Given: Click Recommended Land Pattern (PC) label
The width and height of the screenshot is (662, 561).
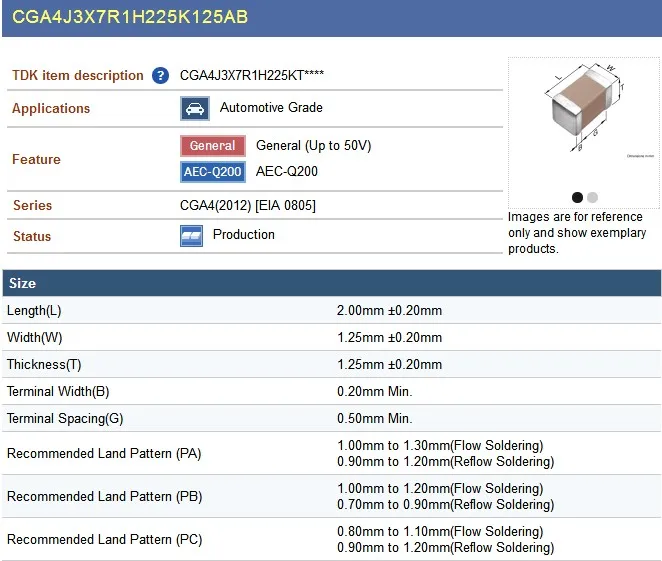Looking at the screenshot, I should coord(104,539).
